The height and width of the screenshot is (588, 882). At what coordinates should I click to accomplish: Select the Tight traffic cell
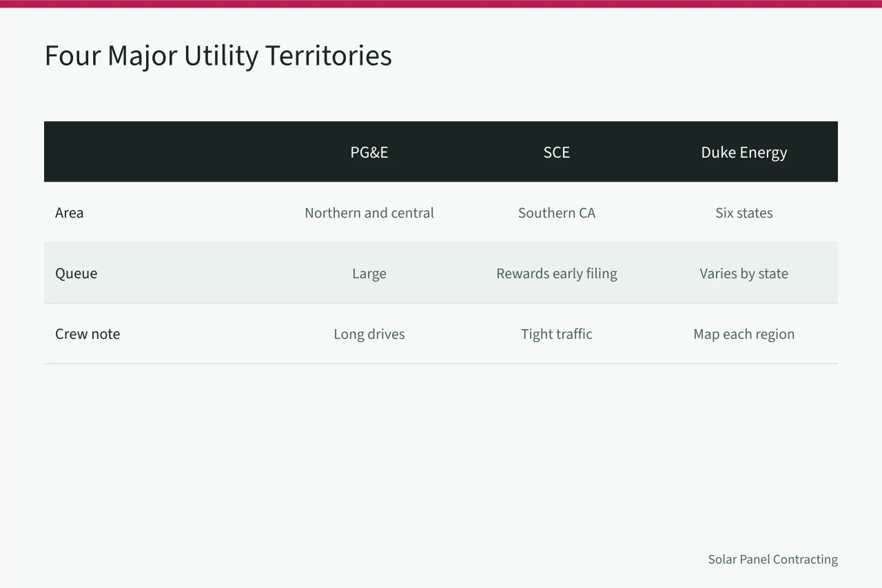[557, 335]
